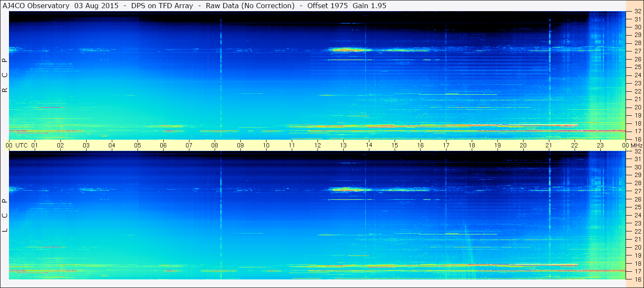This screenshot has width=644, height=288.
Task: Click the Offset 1975 text in header
Action: tap(328, 6)
